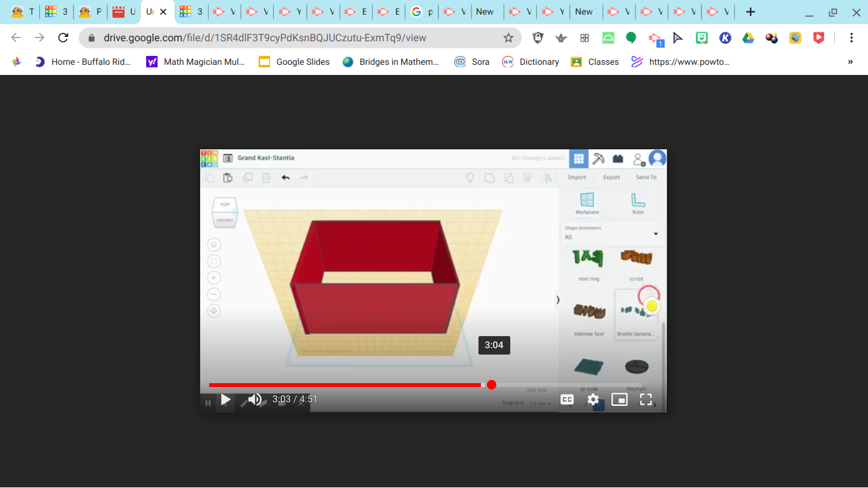Open a new tab with the plus button
The height and width of the screenshot is (488, 868).
click(750, 11)
